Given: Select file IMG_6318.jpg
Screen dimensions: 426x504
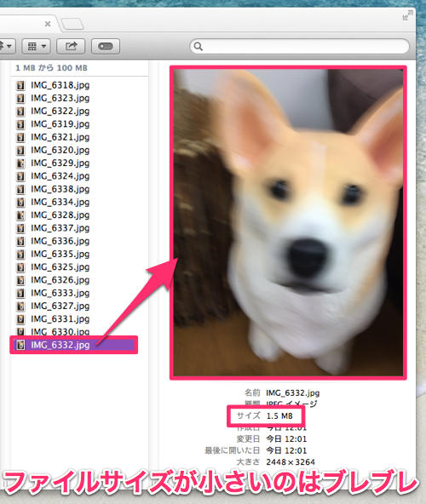Looking at the screenshot, I should 60,85.
